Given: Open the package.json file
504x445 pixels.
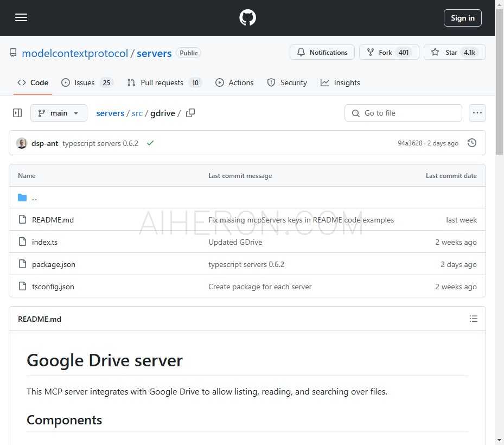Looking at the screenshot, I should pyautogui.click(x=53, y=264).
